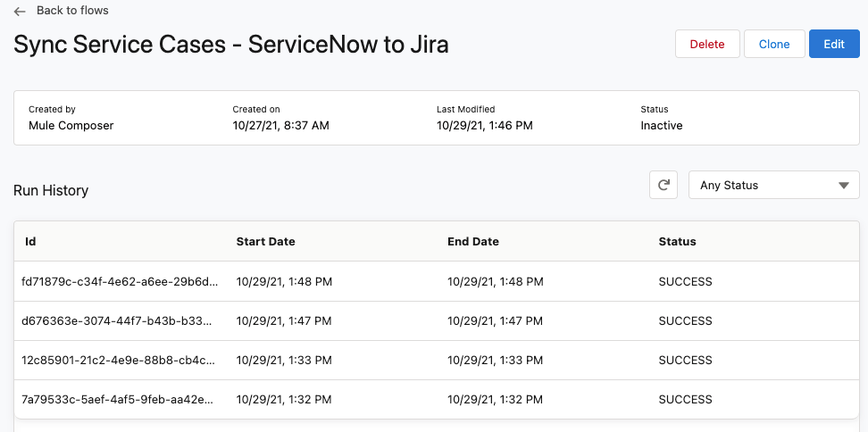Click the End Date column header
Viewport: 868px width, 432px height.
click(472, 241)
